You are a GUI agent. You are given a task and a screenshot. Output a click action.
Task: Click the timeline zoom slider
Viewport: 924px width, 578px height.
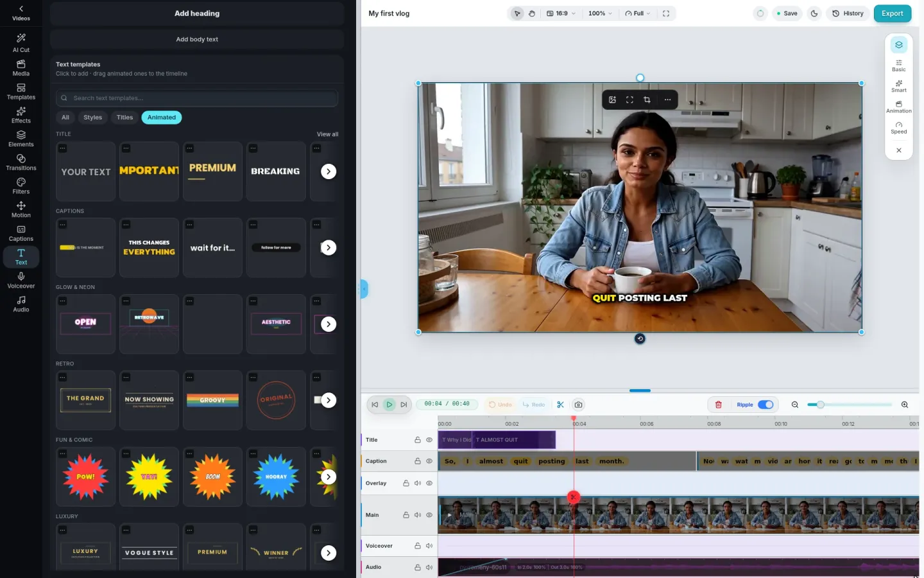850,405
